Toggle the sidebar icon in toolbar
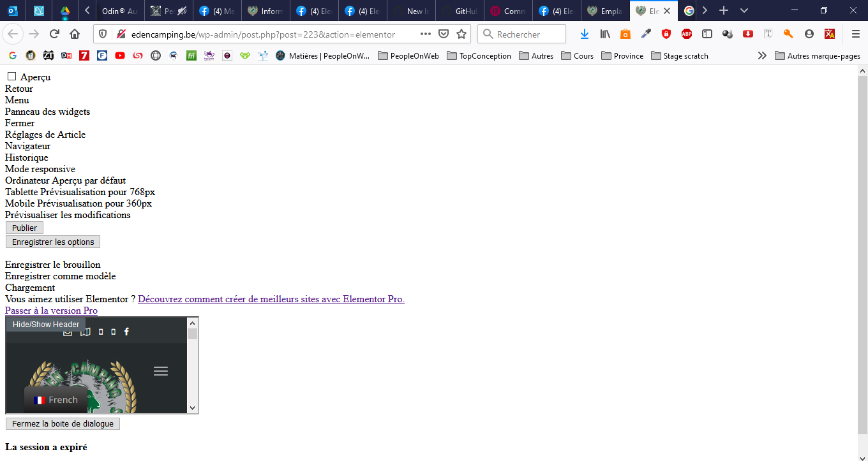This screenshot has height=461, width=868. 707,34
